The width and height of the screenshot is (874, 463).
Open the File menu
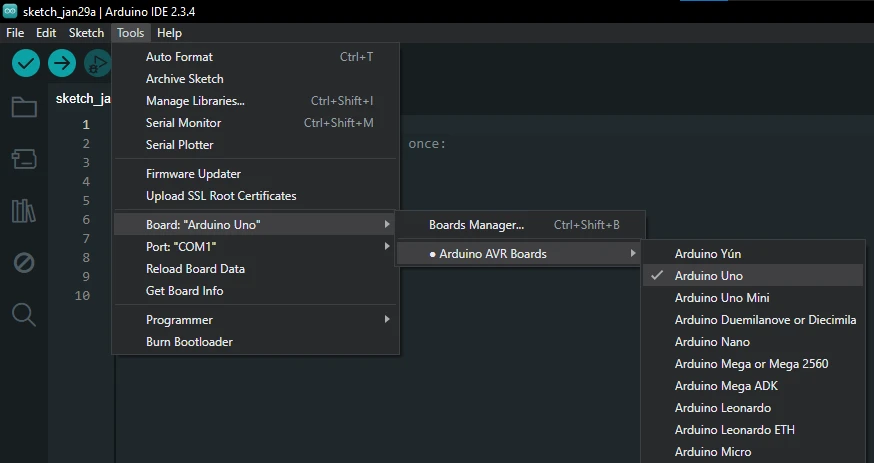15,33
